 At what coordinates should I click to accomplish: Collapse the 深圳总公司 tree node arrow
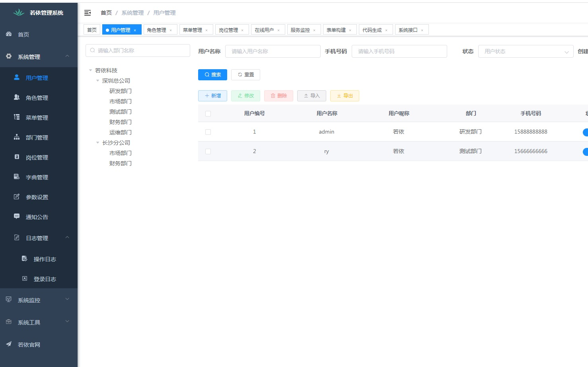point(98,81)
